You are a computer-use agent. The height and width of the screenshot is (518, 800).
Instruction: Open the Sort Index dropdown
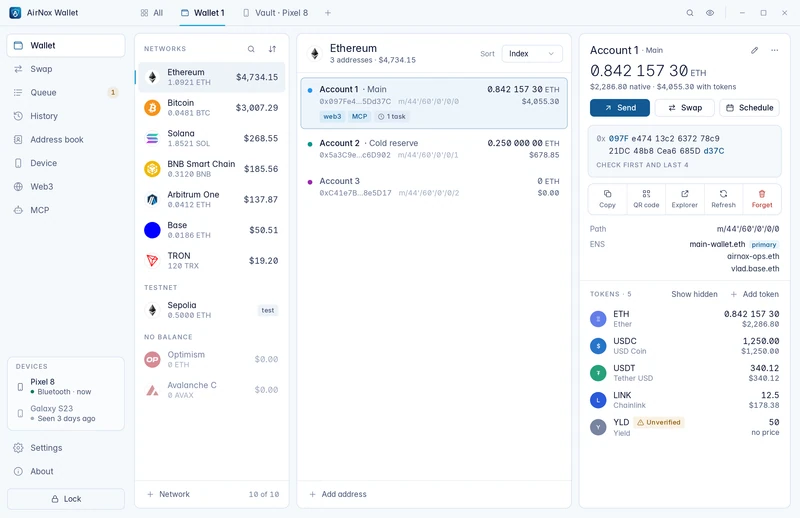click(x=532, y=54)
